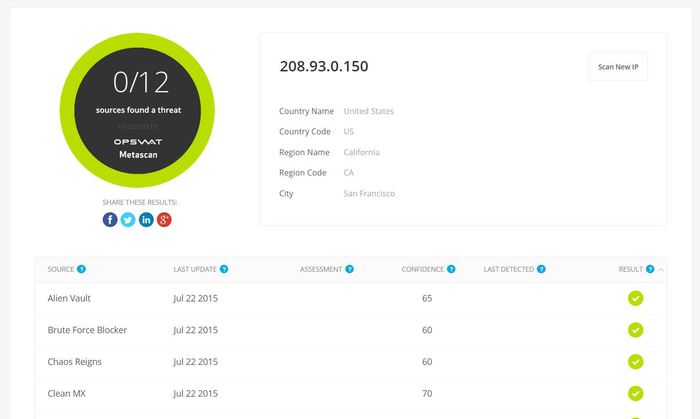700x419 pixels.
Task: Click the green check result for Brute Force Blocker
Action: 635,330
